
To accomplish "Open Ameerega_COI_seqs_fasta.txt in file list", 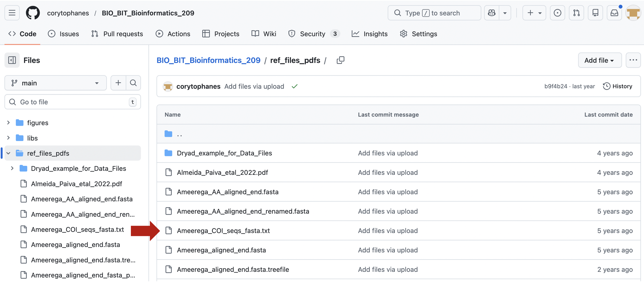I will coord(223,231).
